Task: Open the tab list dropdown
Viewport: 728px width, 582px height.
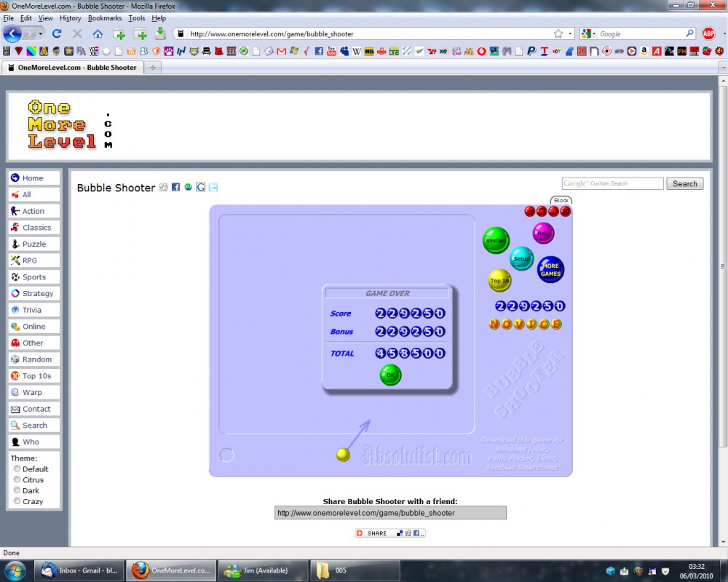Action: coord(723,68)
